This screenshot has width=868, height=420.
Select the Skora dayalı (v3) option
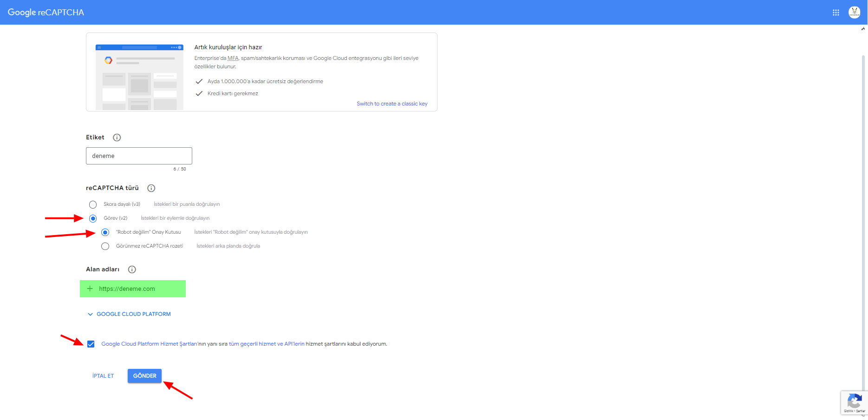pos(93,204)
